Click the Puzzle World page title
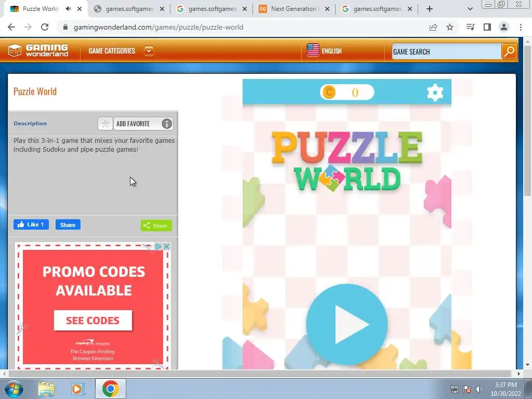This screenshot has height=399, width=532. 35,91
